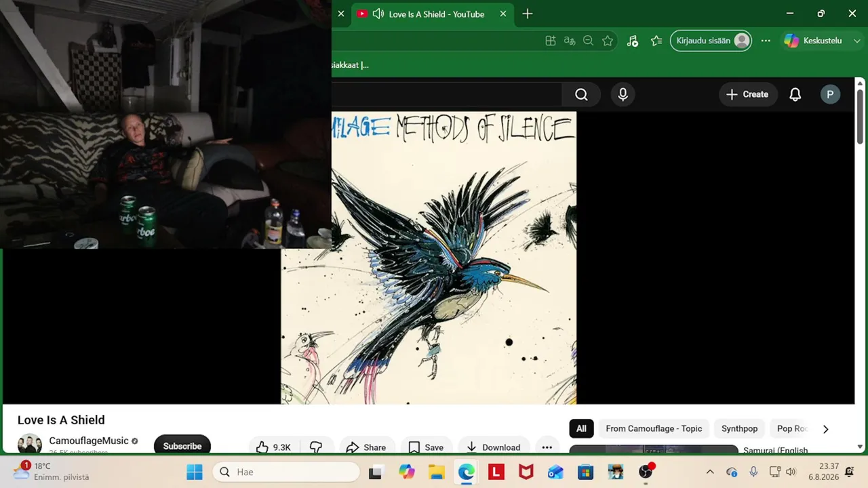Open the notification bell tray icon
Screen dimensions: 868x488
pos(849,472)
